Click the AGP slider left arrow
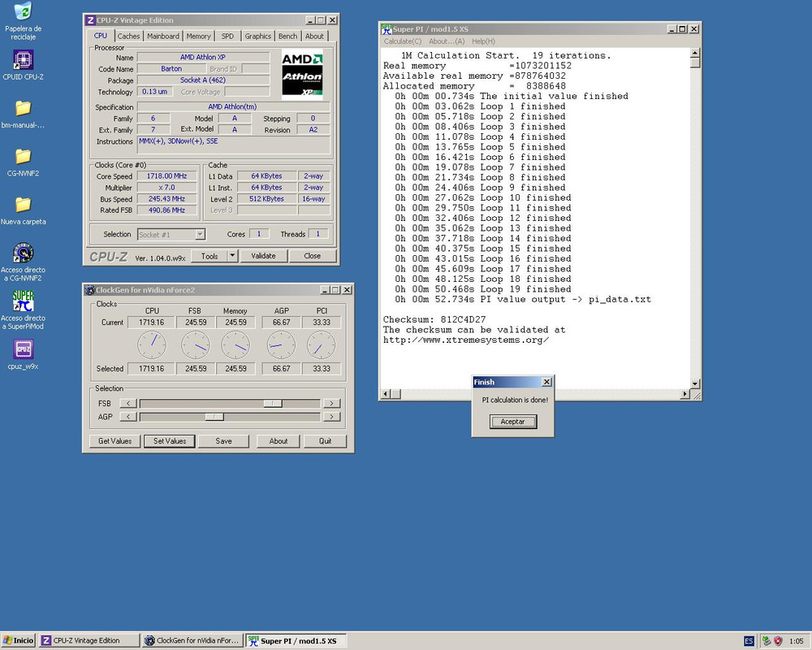812x650 pixels. (x=128, y=417)
